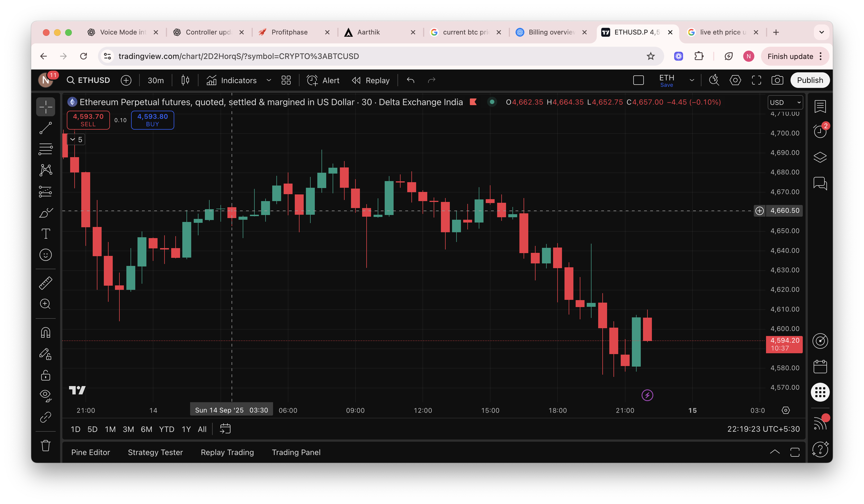The image size is (864, 504).
Task: Switch to the Pine Editor tab
Action: [90, 452]
